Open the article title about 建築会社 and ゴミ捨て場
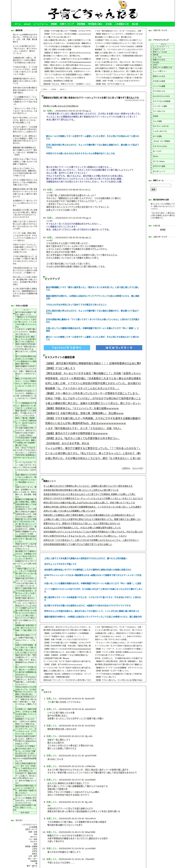The width and height of the screenshot is (186, 868). click(91, 98)
